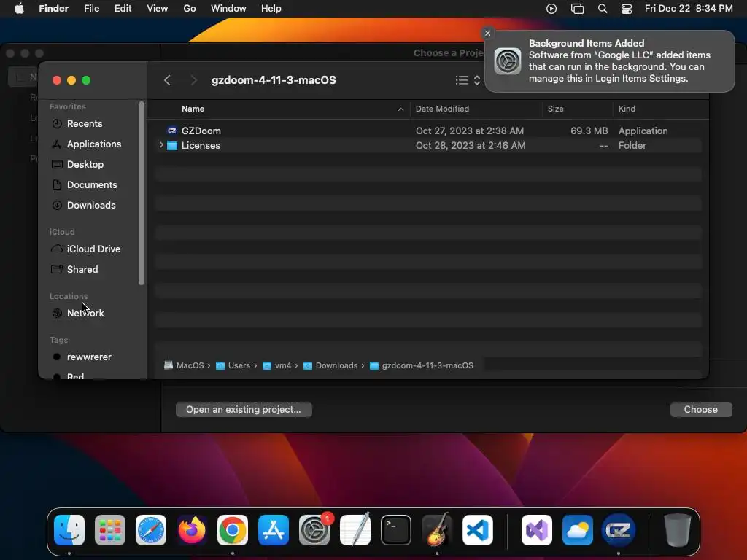Open the File menu

pos(91,9)
